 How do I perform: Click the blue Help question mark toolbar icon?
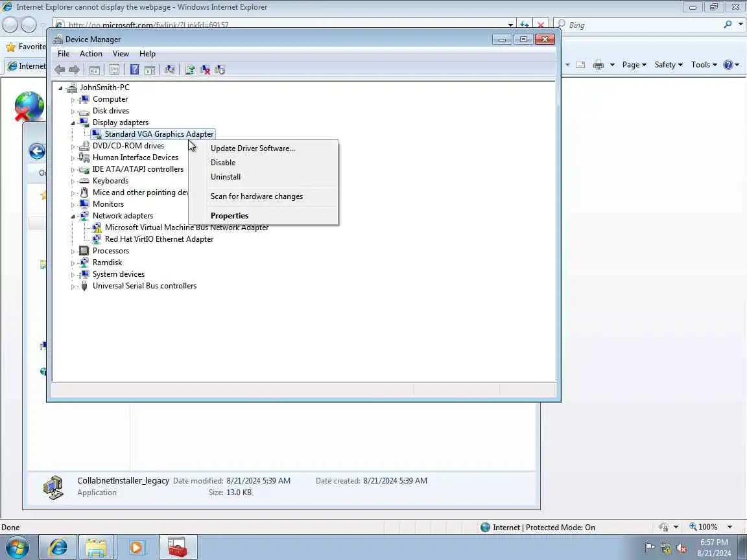(x=134, y=70)
